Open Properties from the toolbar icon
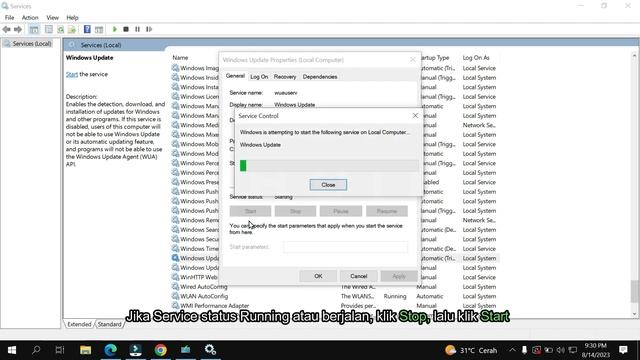 [49, 29]
